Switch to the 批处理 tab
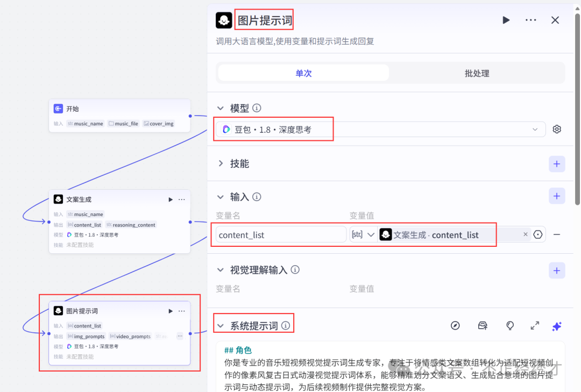Image resolution: width=581 pixels, height=392 pixels. tap(476, 73)
